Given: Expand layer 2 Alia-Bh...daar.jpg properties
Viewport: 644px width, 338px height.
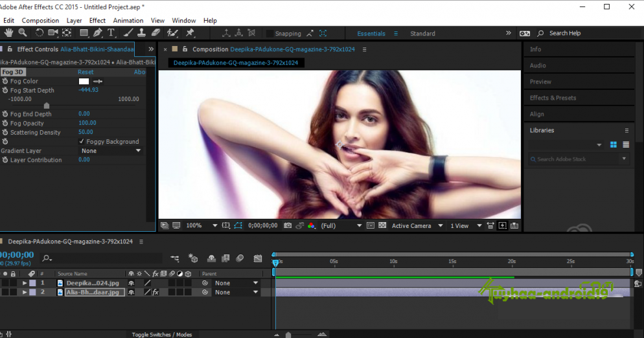Looking at the screenshot, I should (x=25, y=292).
